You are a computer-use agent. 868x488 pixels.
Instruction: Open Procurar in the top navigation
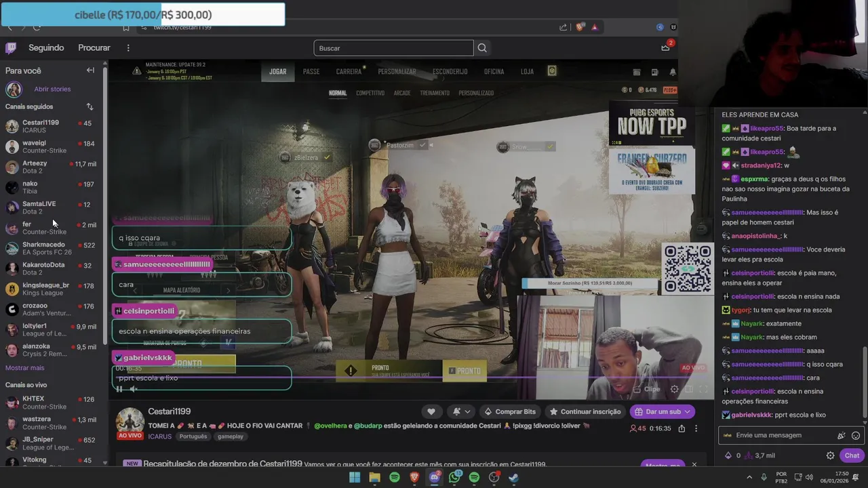point(94,47)
